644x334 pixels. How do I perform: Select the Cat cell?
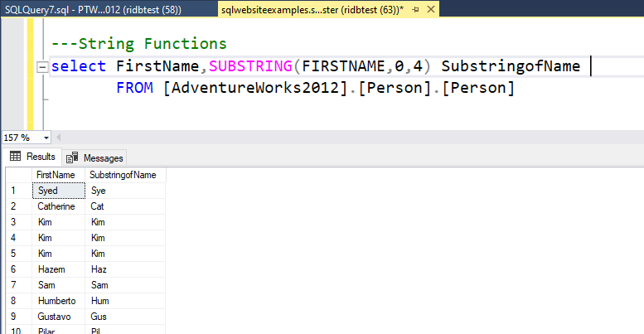[x=125, y=206]
